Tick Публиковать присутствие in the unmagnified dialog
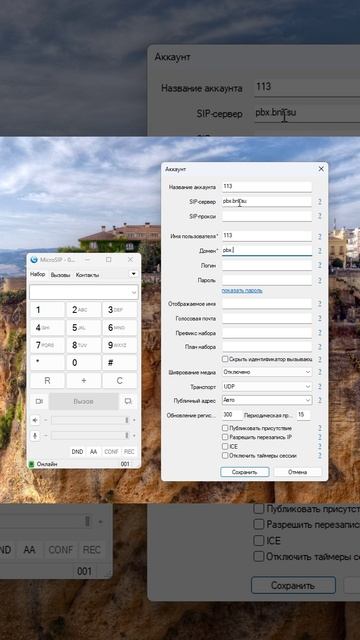Image resolution: width=360 pixels, height=640 pixels. coord(225,428)
